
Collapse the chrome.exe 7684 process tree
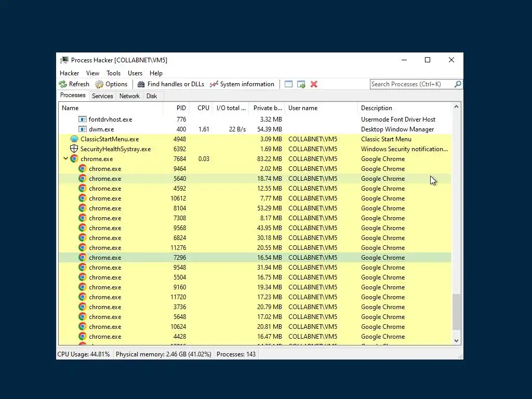point(65,158)
